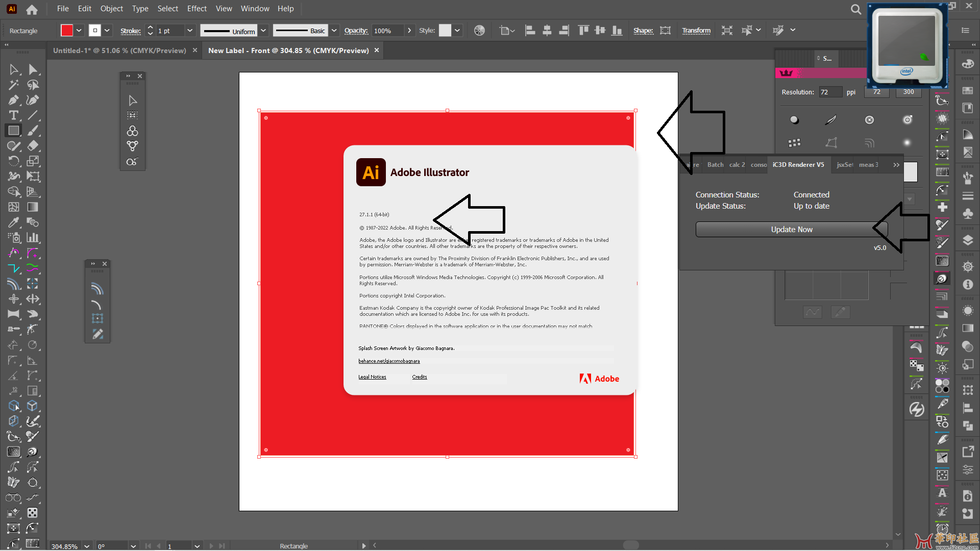This screenshot has width=980, height=551.
Task: Open the Credits link
Action: point(420,377)
